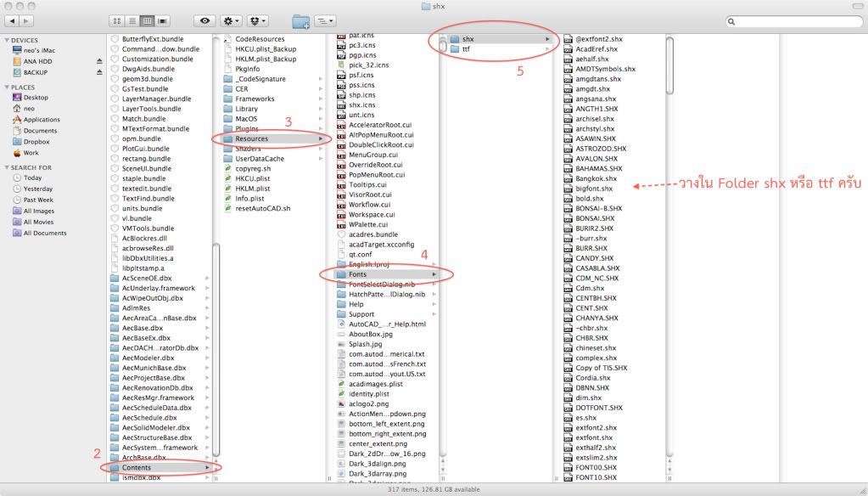Click the Quick Look eye button

(x=204, y=21)
